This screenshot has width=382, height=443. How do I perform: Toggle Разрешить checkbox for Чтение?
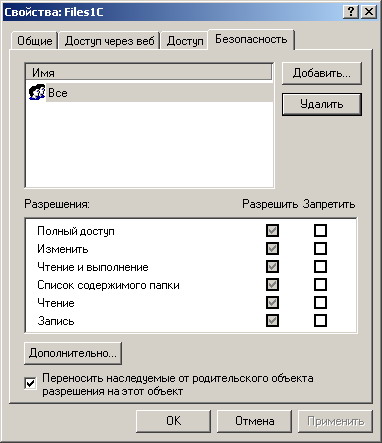click(272, 302)
